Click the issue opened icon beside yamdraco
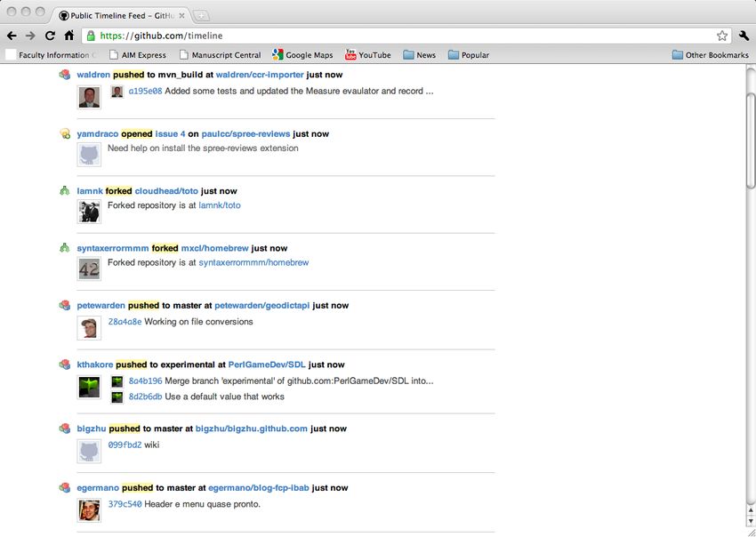The width and height of the screenshot is (756, 537). tap(65, 133)
